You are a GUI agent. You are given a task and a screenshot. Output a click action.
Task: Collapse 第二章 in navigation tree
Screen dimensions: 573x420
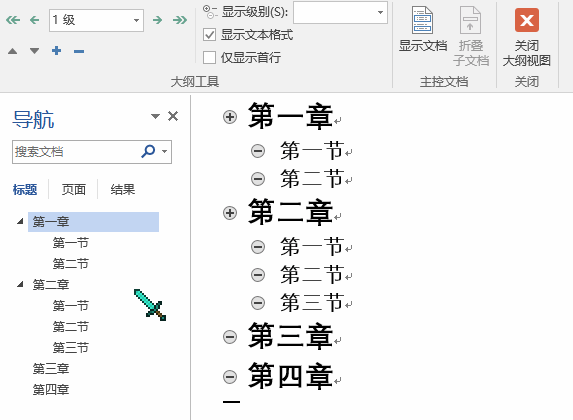click(x=20, y=284)
